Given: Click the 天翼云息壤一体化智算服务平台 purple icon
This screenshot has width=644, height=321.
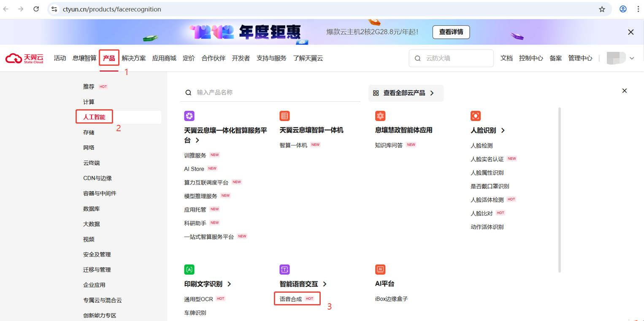Looking at the screenshot, I should pos(189,116).
